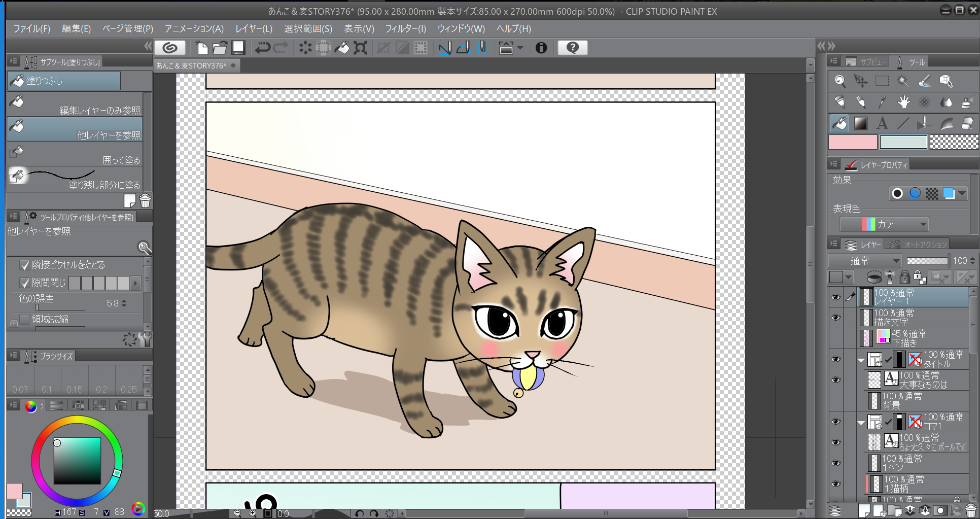
Task: Open the 通常 blending mode dropdown
Action: click(865, 261)
